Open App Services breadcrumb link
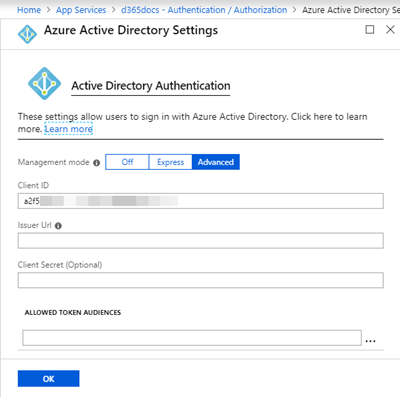 81,10
